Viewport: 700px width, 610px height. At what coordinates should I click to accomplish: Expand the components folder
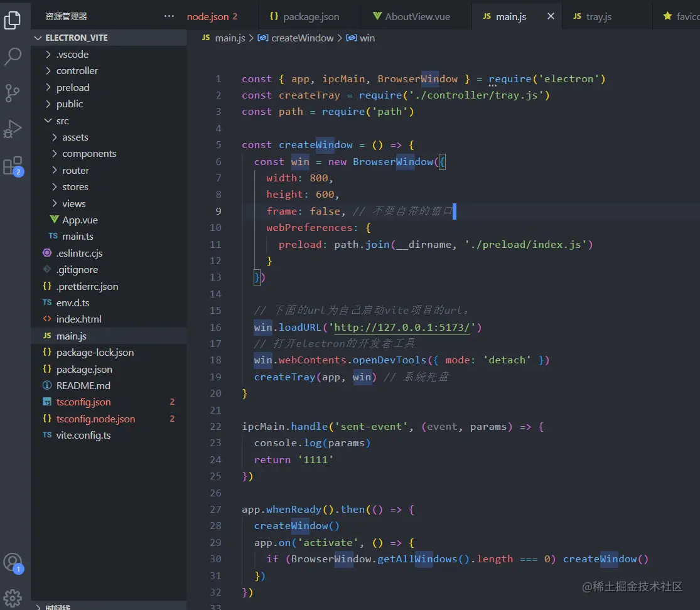coord(109,154)
